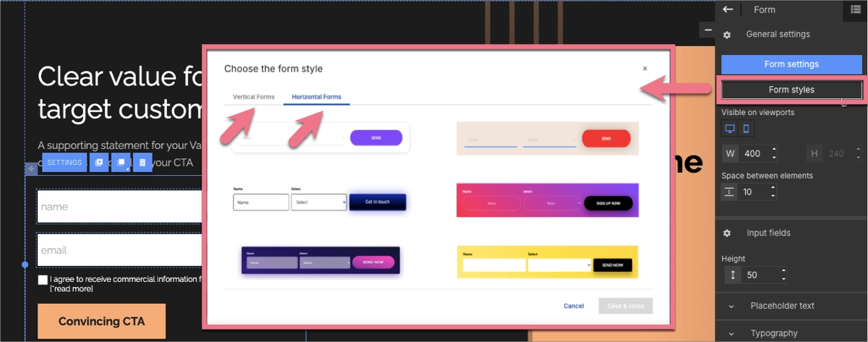Click the name input field on canvas
The height and width of the screenshot is (342, 868).
click(x=119, y=207)
